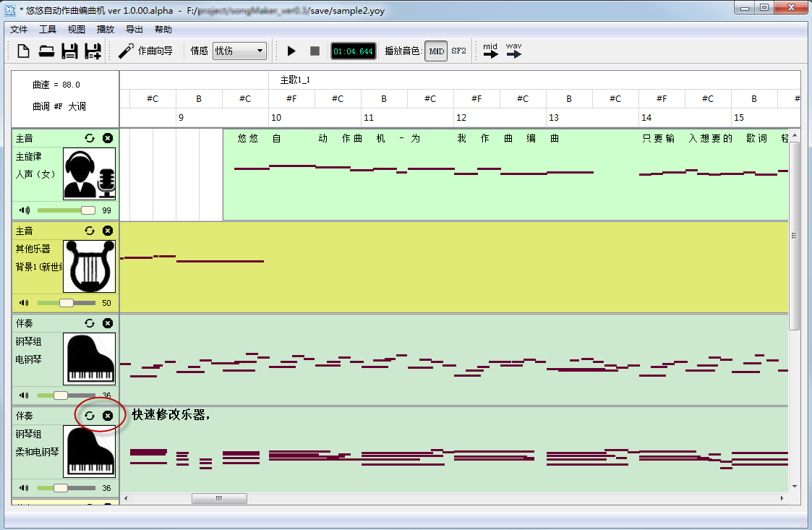Change instrument on the 柔和电钢琴 track
This screenshot has height=530, width=812.
coord(90,416)
